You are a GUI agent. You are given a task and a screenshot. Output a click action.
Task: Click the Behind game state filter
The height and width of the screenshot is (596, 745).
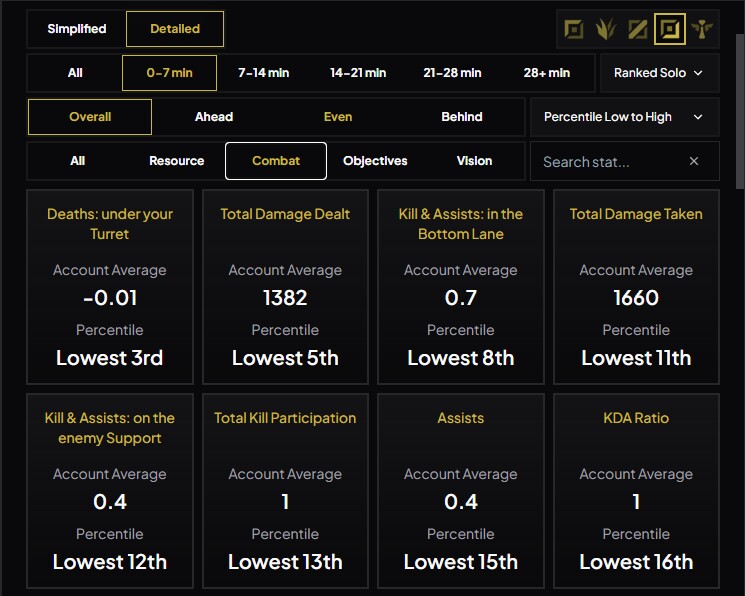coord(462,117)
